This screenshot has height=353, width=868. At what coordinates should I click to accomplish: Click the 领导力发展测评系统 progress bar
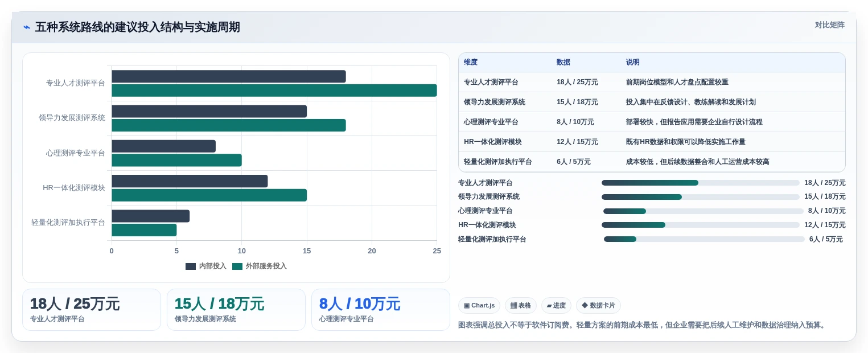701,197
